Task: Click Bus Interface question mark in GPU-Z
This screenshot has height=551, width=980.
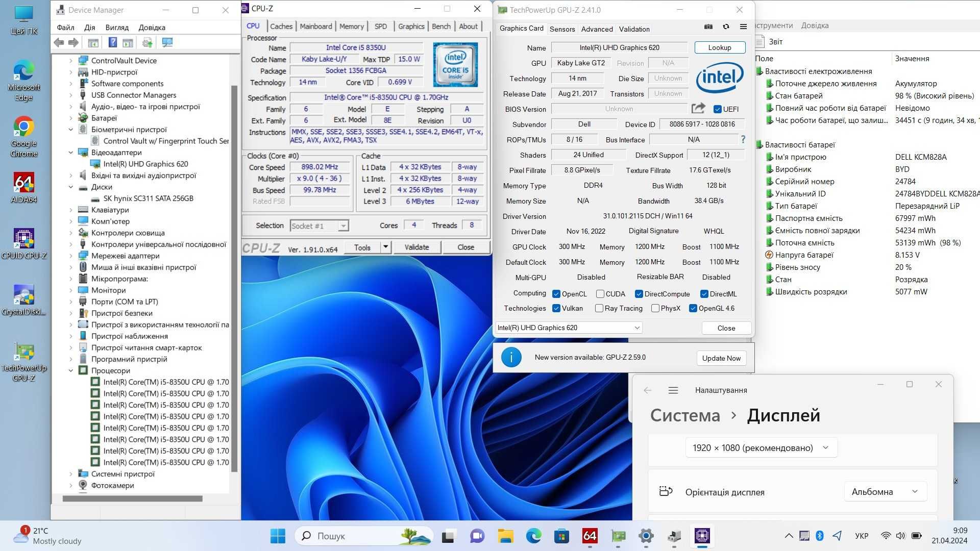Action: [743, 139]
